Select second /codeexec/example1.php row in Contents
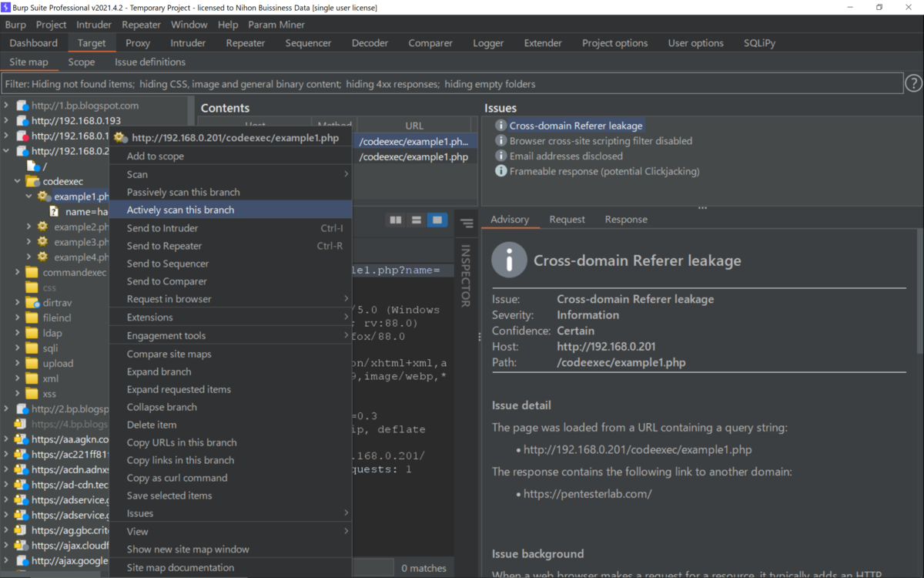 pos(414,156)
